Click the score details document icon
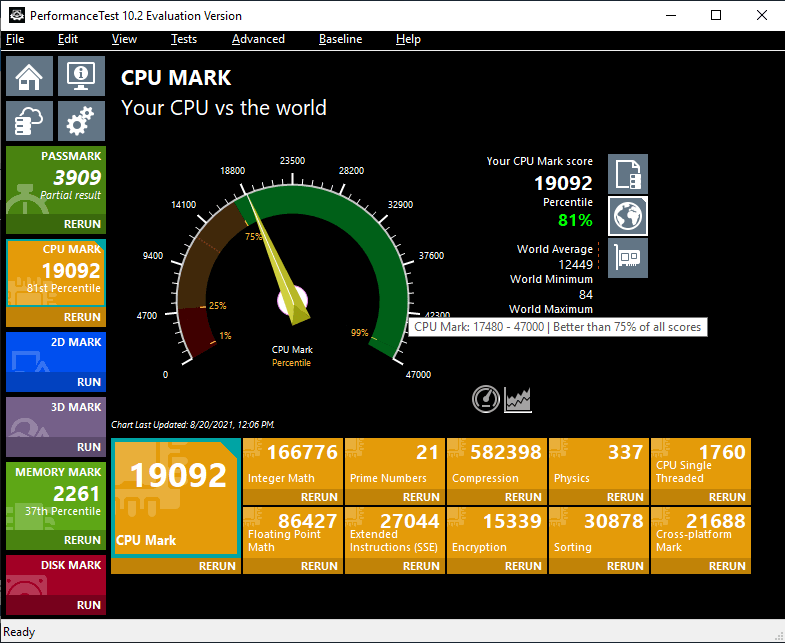 tap(628, 174)
